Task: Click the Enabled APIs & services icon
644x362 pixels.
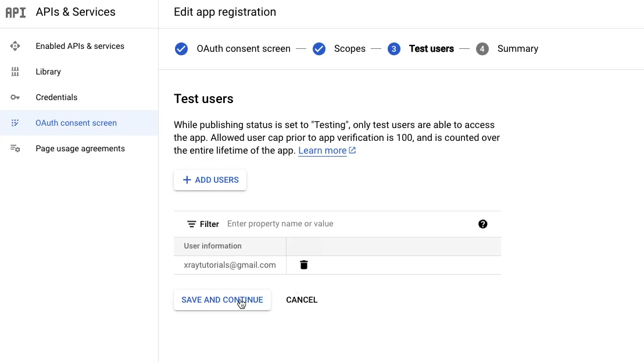Action: point(15,46)
